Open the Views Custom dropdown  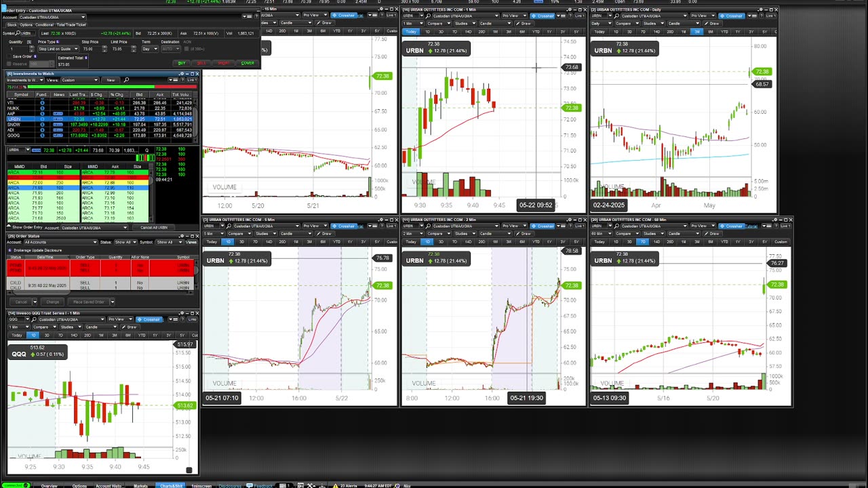[80, 80]
